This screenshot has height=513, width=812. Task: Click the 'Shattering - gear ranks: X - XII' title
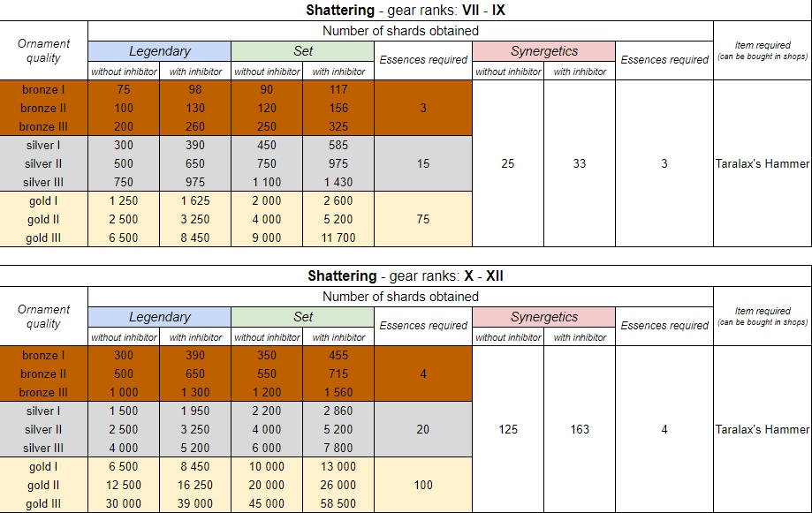point(406,275)
